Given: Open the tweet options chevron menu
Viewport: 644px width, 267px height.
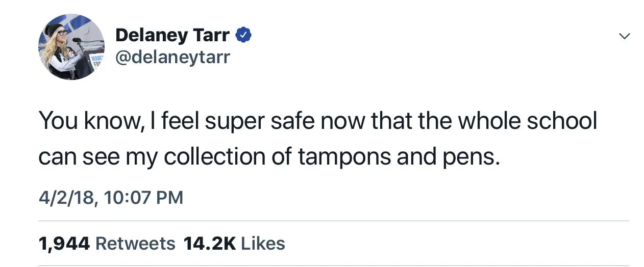Looking at the screenshot, I should coord(624,36).
